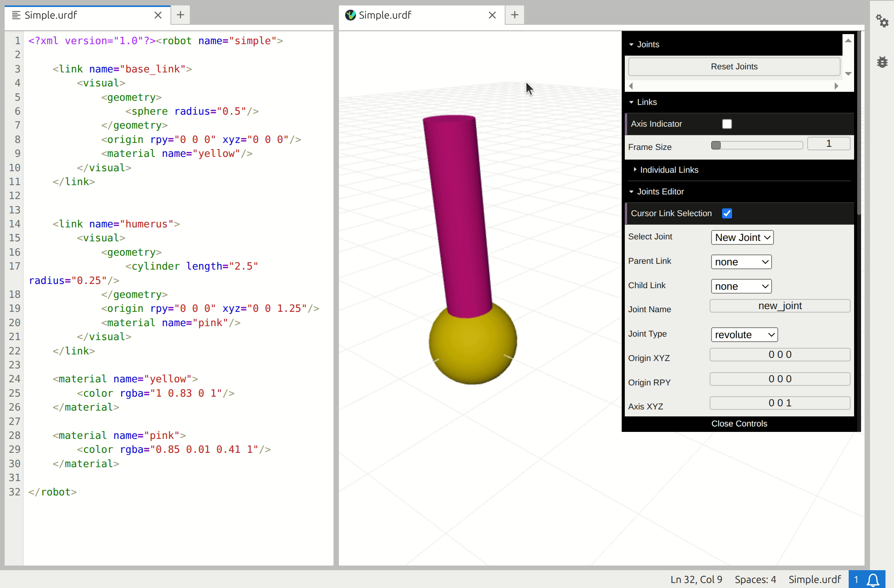Click the URDF preview logo icon on right tab
894x588 pixels.
(351, 15)
